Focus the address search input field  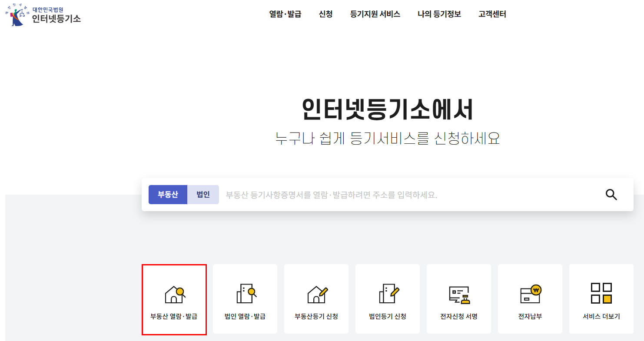pos(408,195)
